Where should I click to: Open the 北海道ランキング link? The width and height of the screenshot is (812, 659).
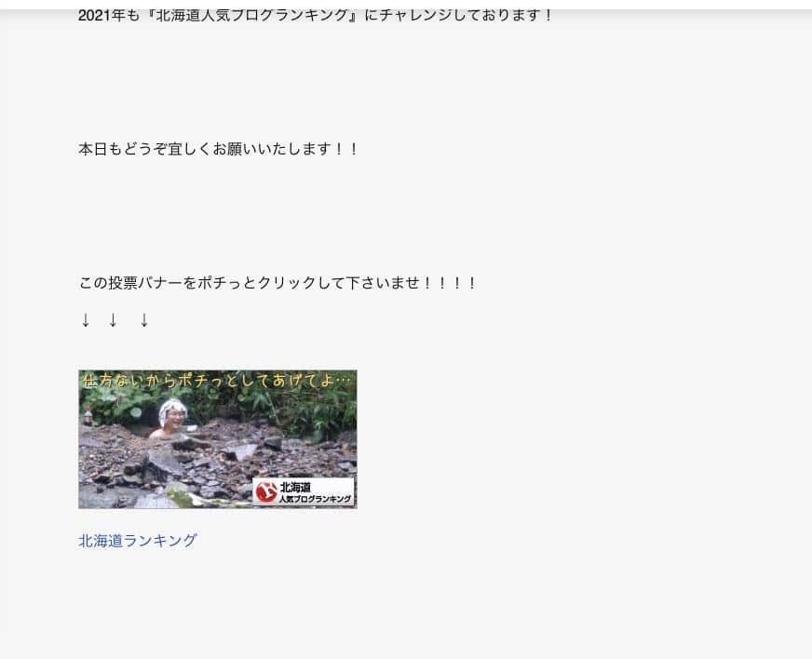pyautogui.click(x=138, y=541)
